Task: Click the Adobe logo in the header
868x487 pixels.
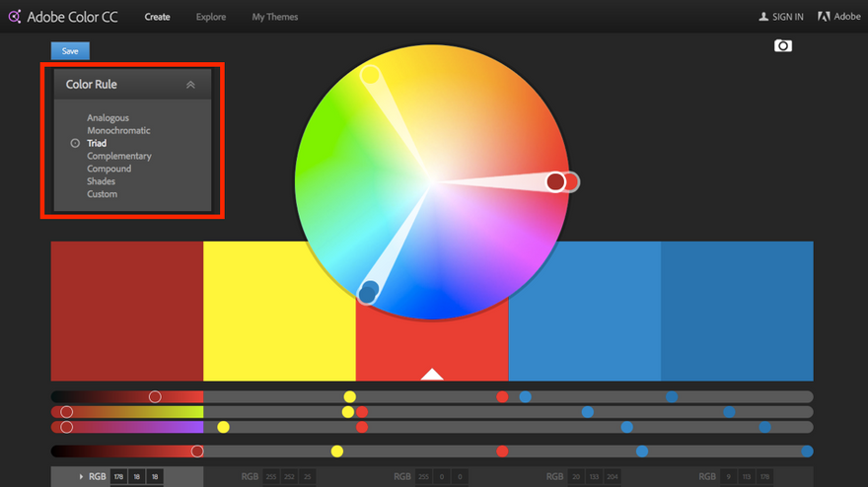Action: click(x=824, y=17)
